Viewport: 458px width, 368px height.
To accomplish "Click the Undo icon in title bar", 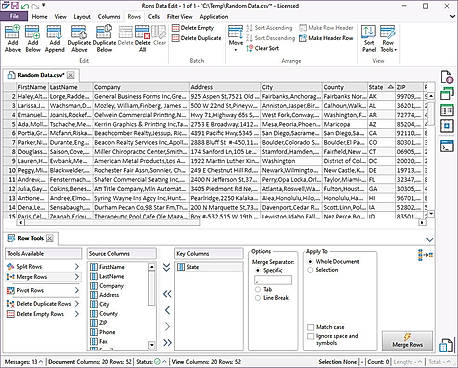I will point(25,6).
